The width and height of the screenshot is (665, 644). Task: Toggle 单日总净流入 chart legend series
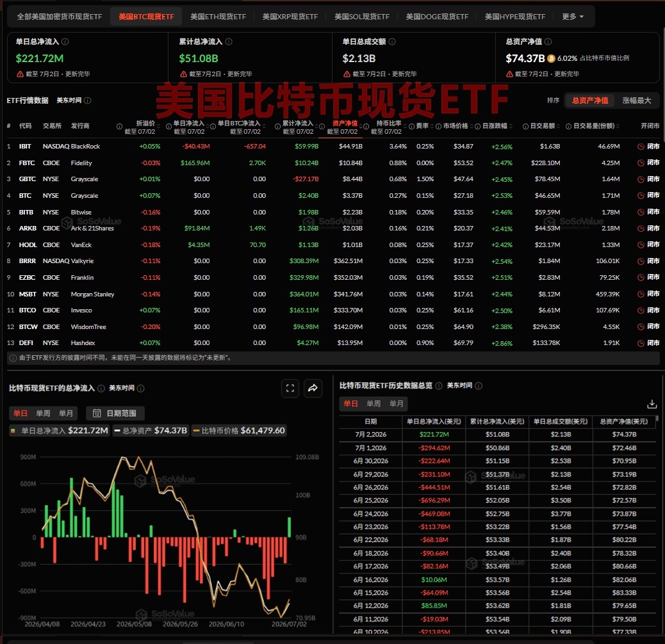(x=59, y=430)
